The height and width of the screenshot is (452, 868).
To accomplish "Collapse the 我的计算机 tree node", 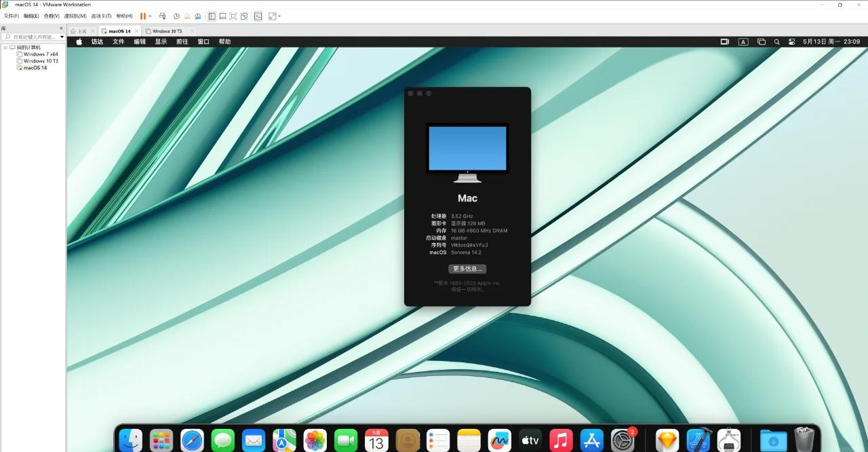I will tap(5, 48).
